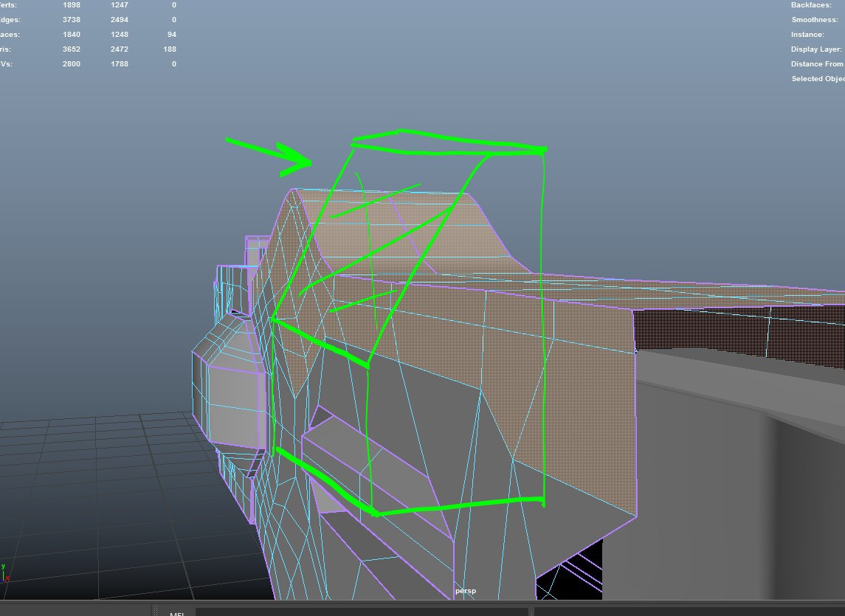Click the Verts row label in poly count
The image size is (845, 616).
pyautogui.click(x=9, y=5)
